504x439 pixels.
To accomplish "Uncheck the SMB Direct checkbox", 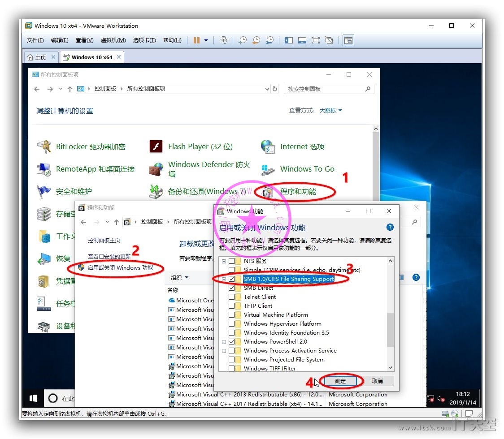I will pos(231,288).
